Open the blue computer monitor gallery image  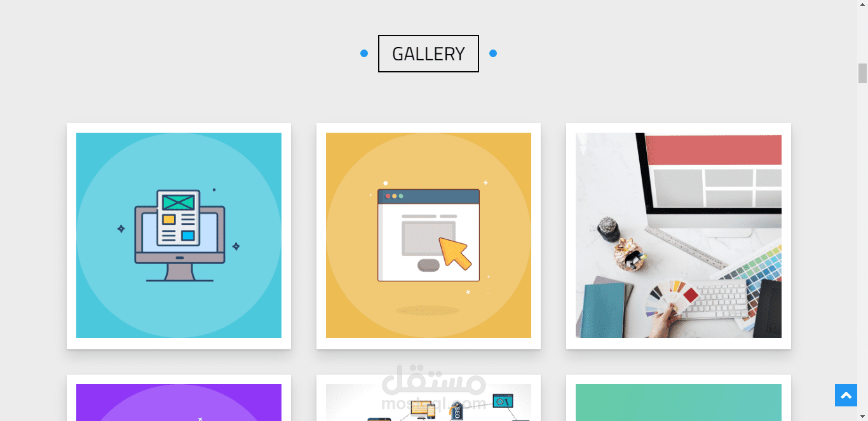point(179,235)
